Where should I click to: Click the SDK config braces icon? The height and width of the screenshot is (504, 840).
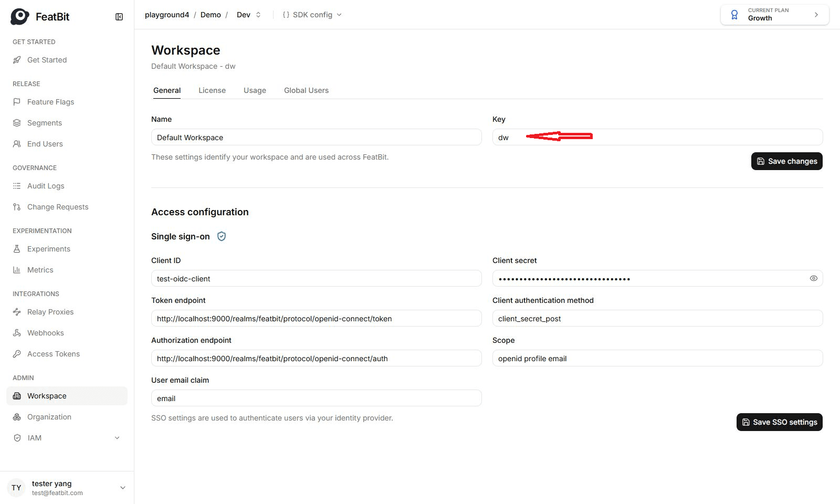click(x=286, y=15)
